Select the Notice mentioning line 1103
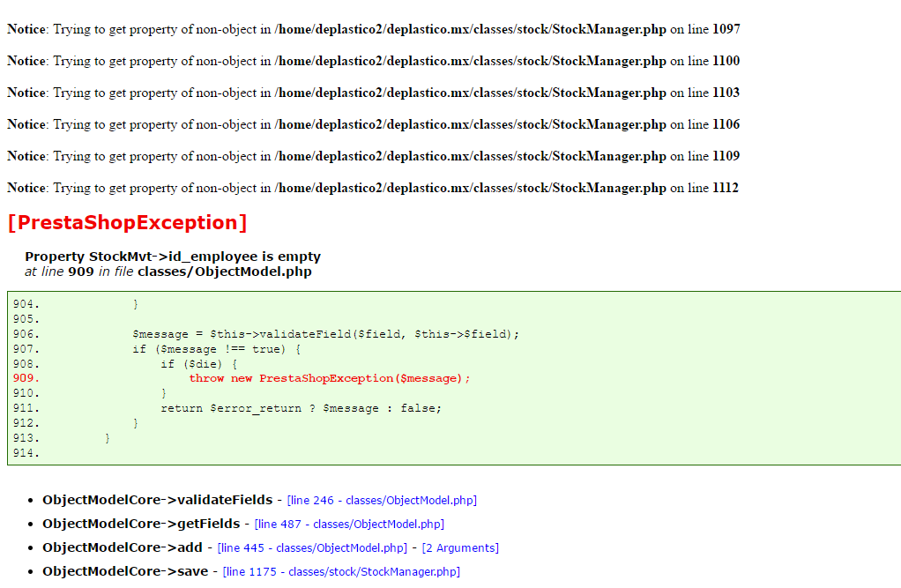 [374, 93]
